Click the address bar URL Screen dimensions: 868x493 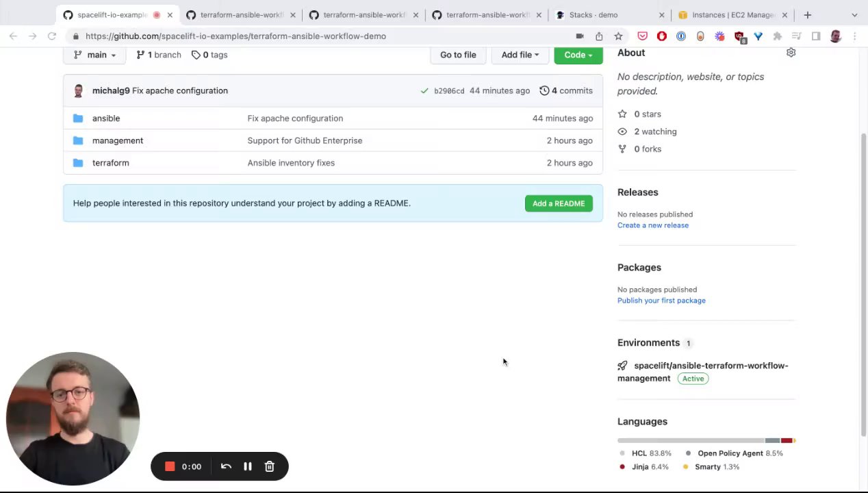(235, 36)
